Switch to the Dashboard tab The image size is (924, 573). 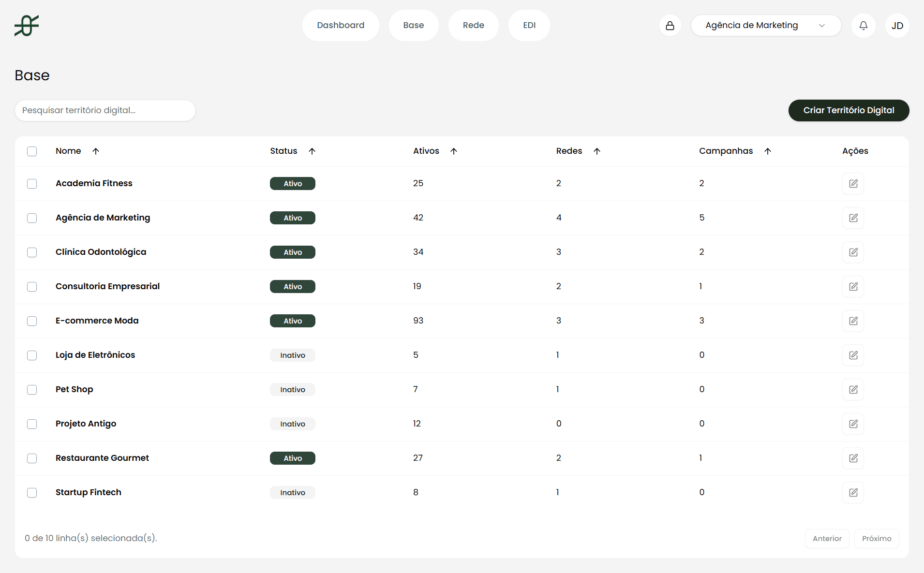341,25
